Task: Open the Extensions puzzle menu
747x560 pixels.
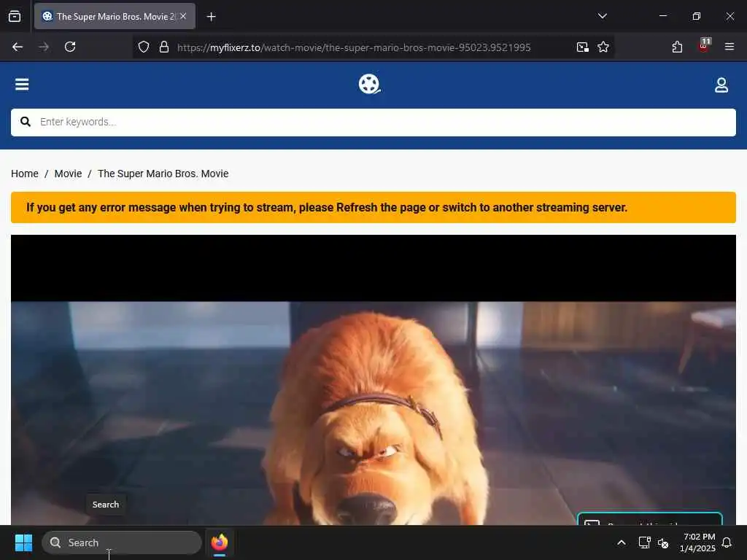Action: click(x=677, y=47)
